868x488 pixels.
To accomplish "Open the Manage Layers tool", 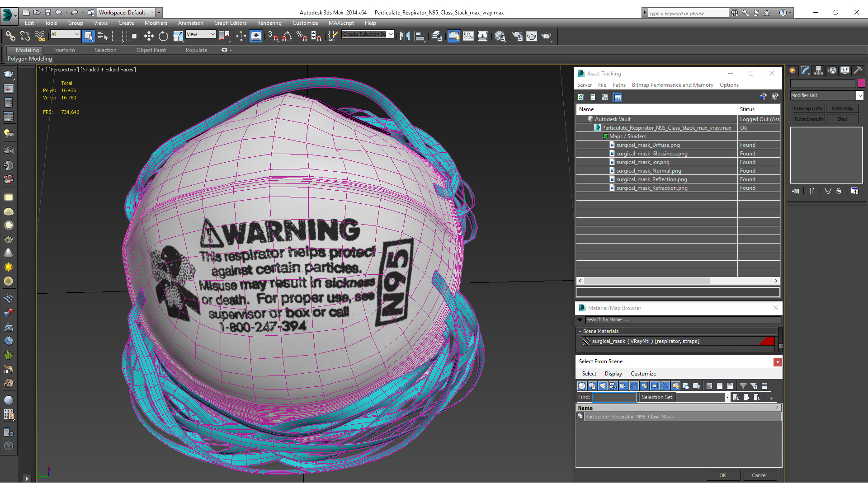I will click(437, 36).
